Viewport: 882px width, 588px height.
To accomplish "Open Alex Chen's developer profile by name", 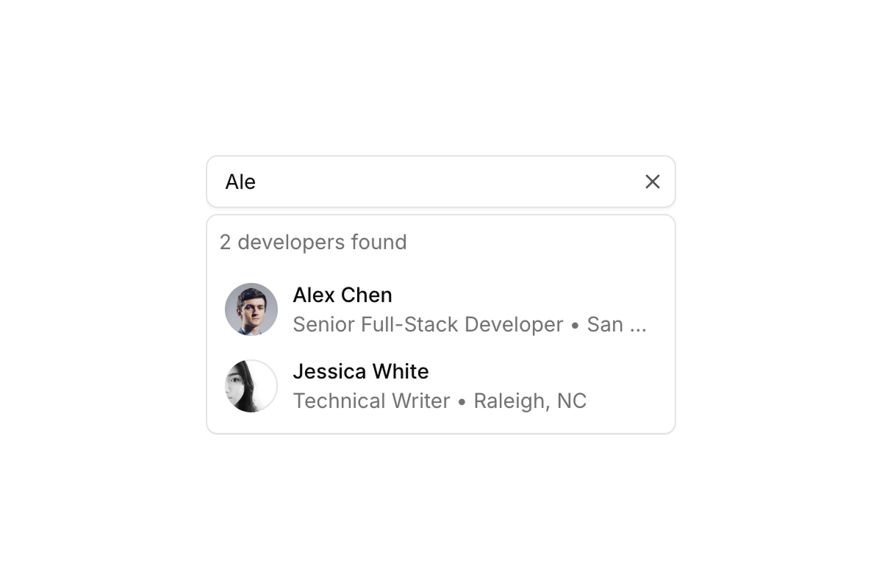I will tap(343, 295).
